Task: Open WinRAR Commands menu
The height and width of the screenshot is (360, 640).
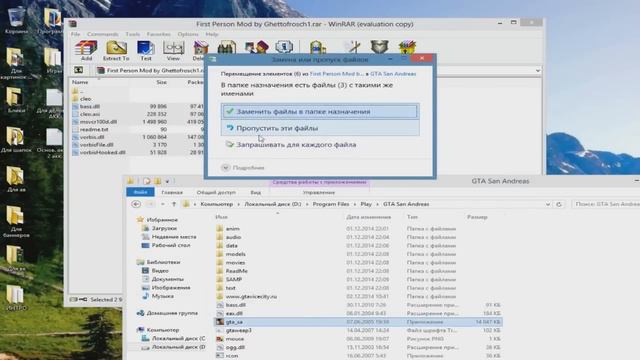Action: [x=102, y=34]
